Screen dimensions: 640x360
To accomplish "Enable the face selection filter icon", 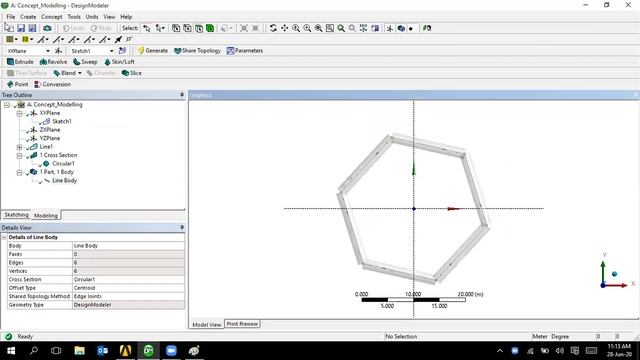I will 199,28.
